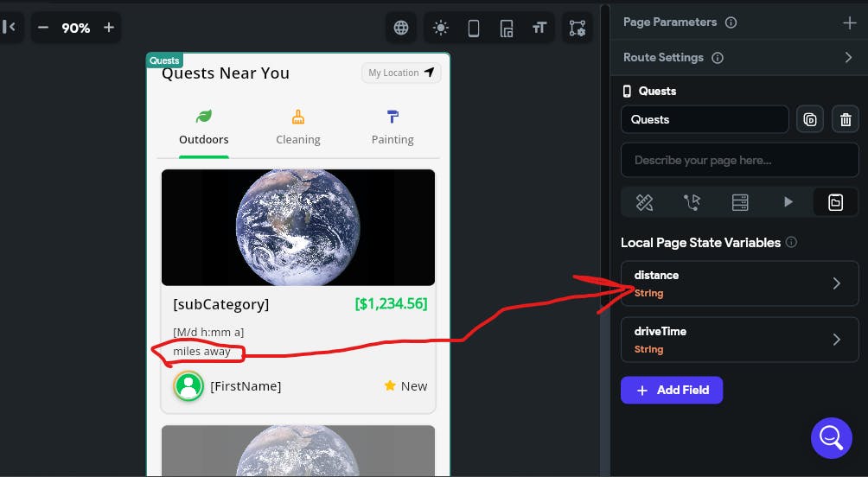Viewport: 868px width, 477px height.
Task: Click the Page Parameters heading
Action: pos(670,22)
